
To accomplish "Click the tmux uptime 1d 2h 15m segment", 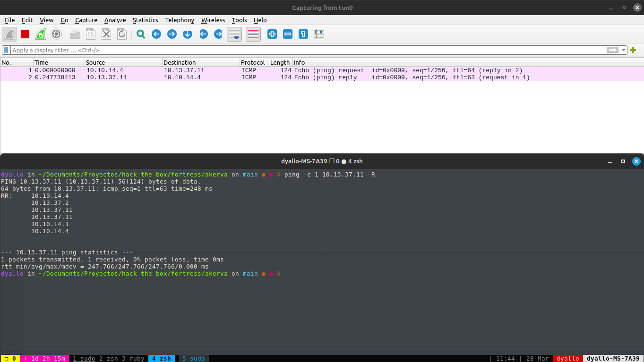I will tap(44, 358).
